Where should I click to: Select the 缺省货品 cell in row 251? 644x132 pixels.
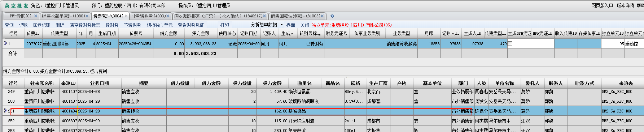[x=304, y=111]
